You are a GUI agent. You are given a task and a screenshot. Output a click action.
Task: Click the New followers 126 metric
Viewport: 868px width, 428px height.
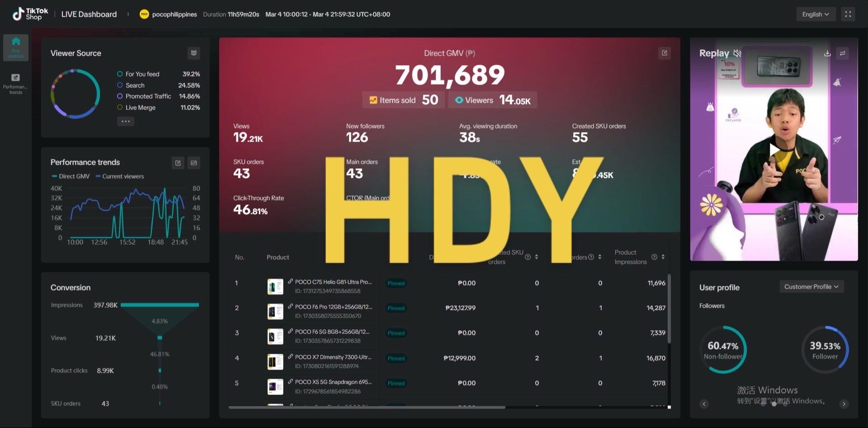tap(365, 133)
